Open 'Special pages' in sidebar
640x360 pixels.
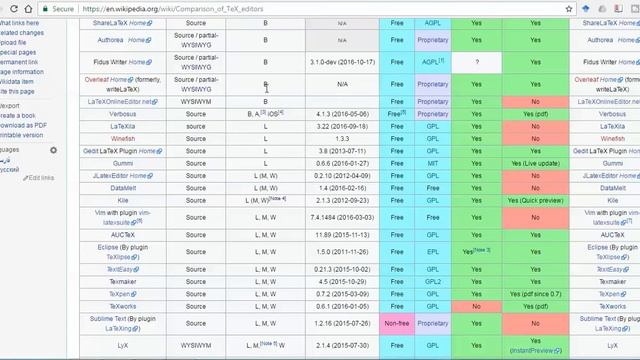pos(18,52)
